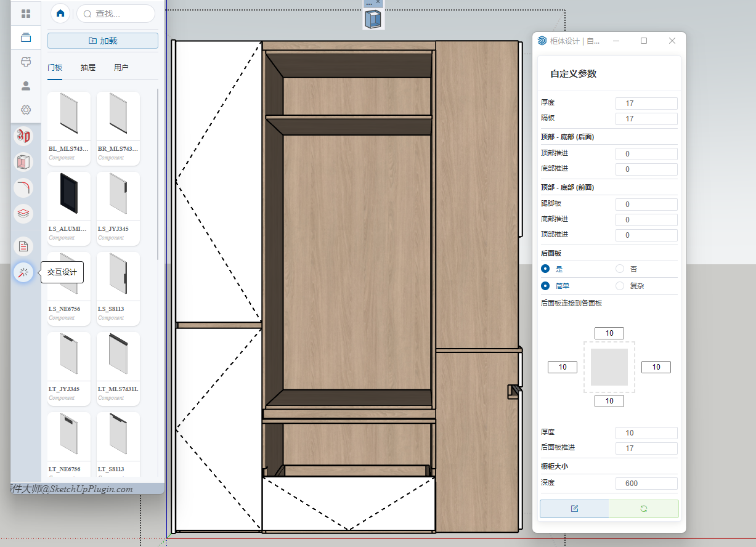The width and height of the screenshot is (756, 547).
Task: Open the grid dashboard icon in sidebar
Action: 26,14
